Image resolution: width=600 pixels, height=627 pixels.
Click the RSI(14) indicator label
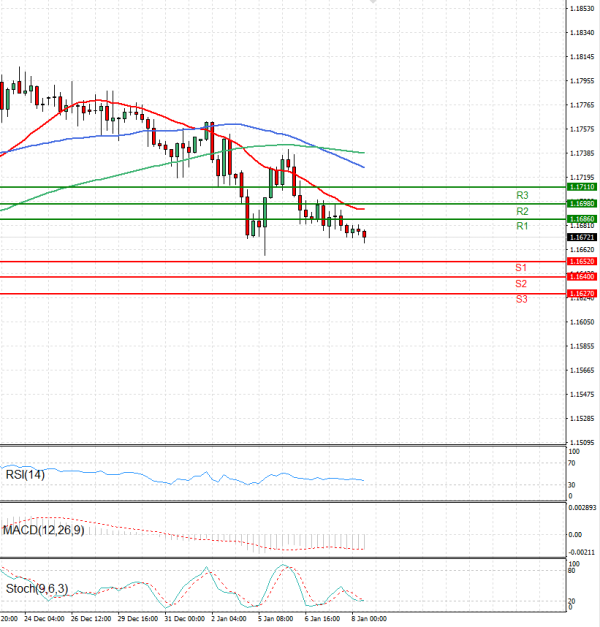click(25, 474)
